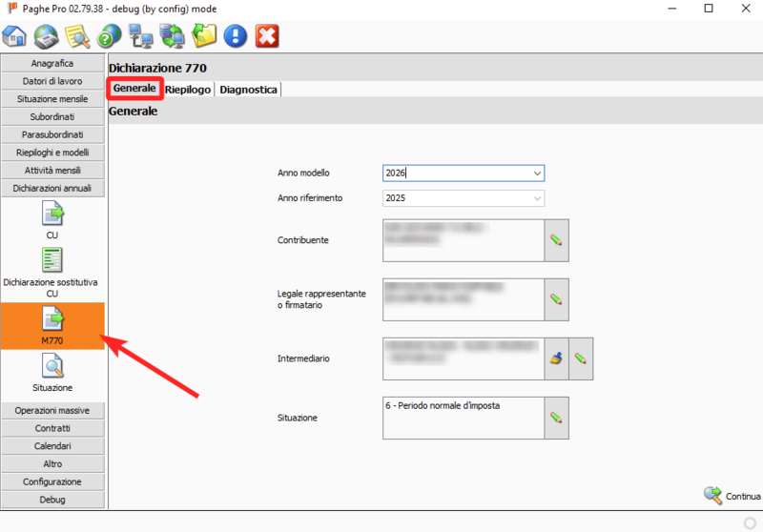Click the Situazione text box
This screenshot has height=532, width=763.
click(x=464, y=418)
